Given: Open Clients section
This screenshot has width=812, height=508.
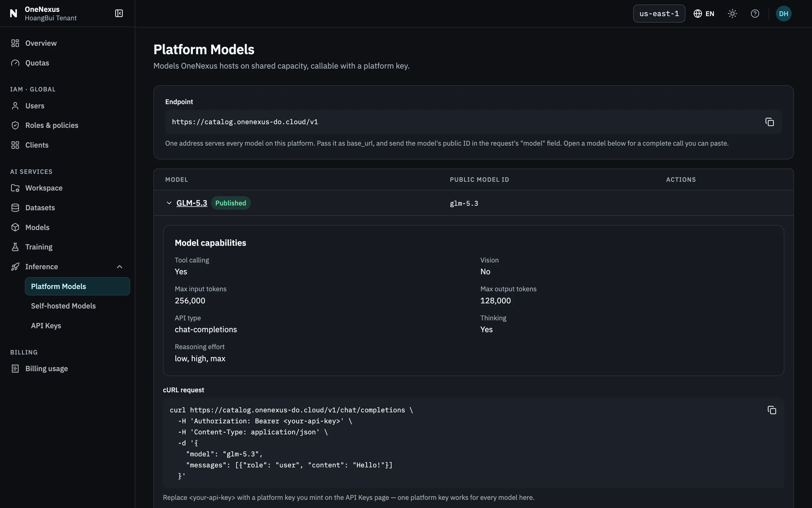Looking at the screenshot, I should (37, 145).
